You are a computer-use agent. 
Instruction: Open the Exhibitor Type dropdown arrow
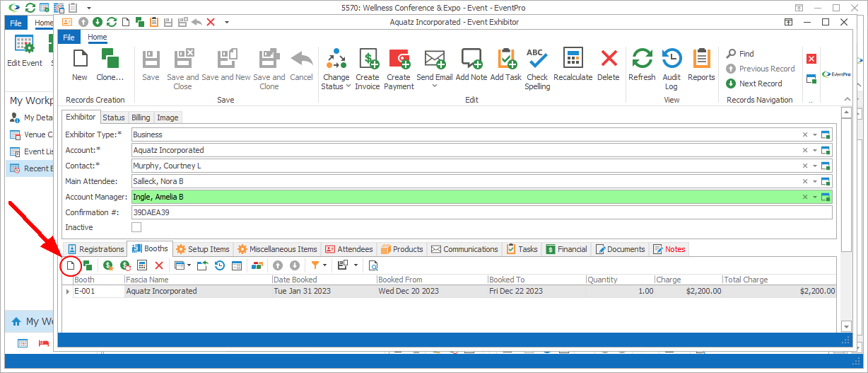click(x=814, y=134)
